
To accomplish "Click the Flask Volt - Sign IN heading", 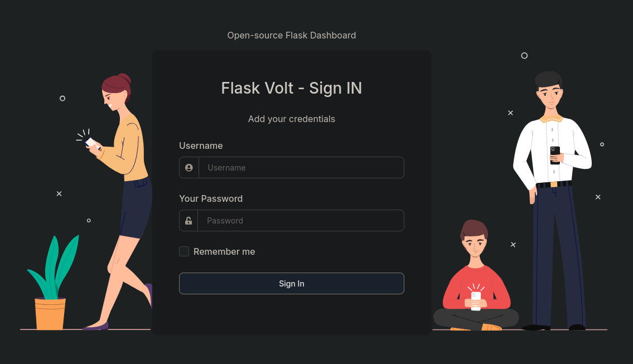I will (292, 88).
